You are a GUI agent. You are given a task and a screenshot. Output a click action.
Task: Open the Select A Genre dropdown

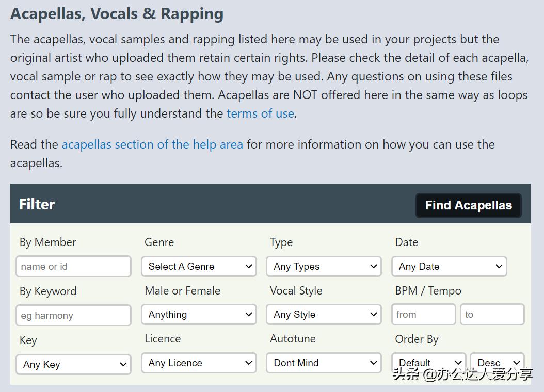199,267
